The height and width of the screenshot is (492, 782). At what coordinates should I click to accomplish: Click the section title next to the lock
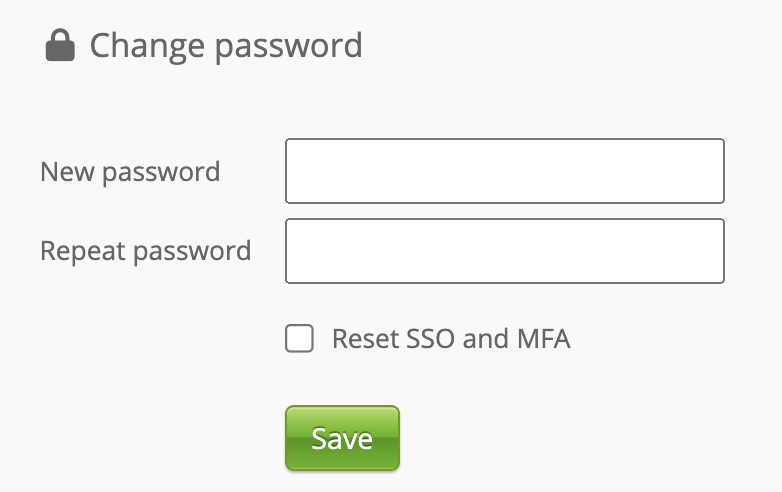tap(226, 46)
